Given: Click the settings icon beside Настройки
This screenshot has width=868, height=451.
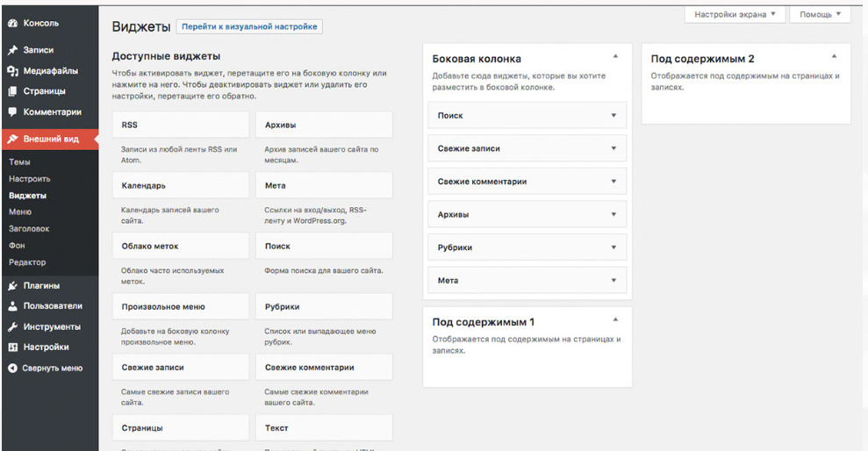Looking at the screenshot, I should tap(13, 347).
